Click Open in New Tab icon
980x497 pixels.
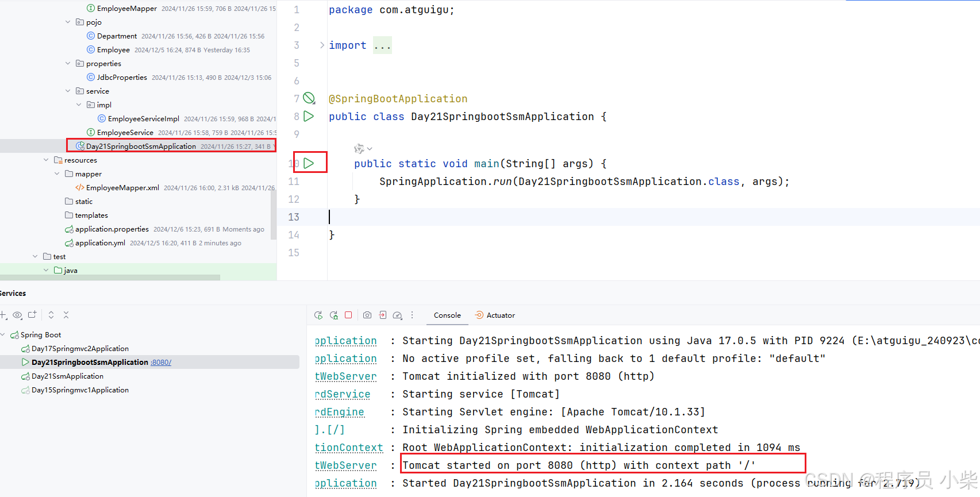coord(32,315)
